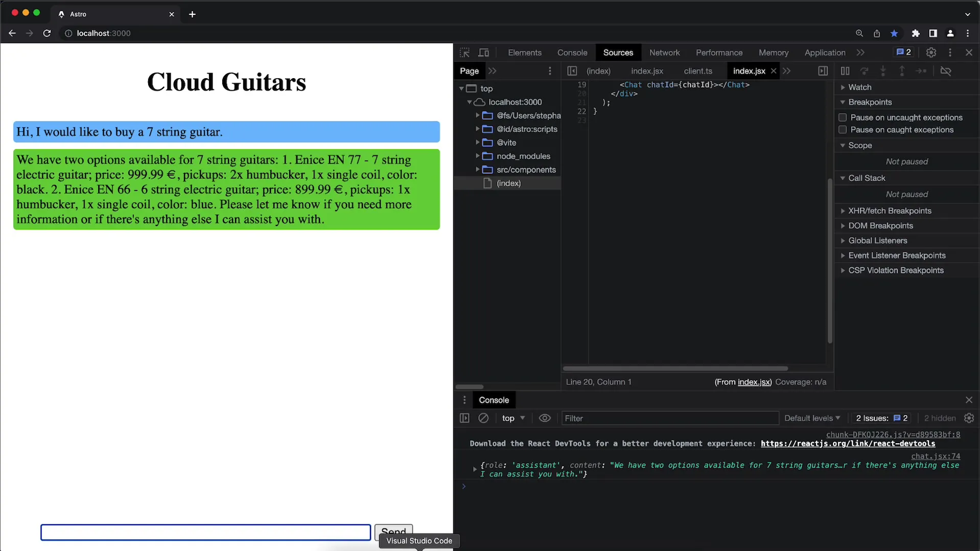
Task: Click the step into debugger icon
Action: [x=883, y=71]
